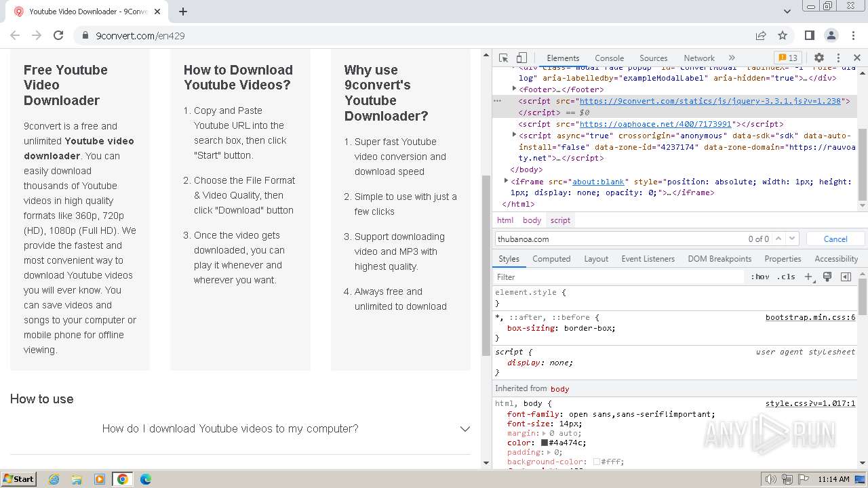Follow the about:blank iframe link

(x=598, y=182)
